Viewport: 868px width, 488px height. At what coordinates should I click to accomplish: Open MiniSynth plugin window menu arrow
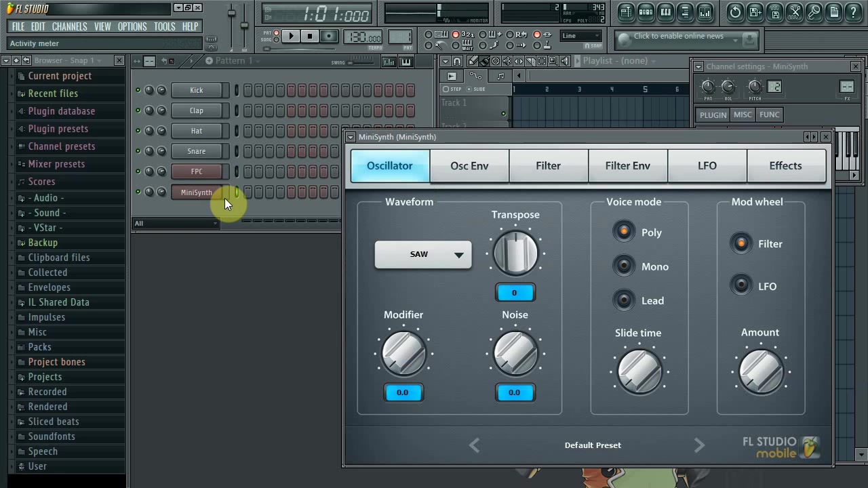351,137
